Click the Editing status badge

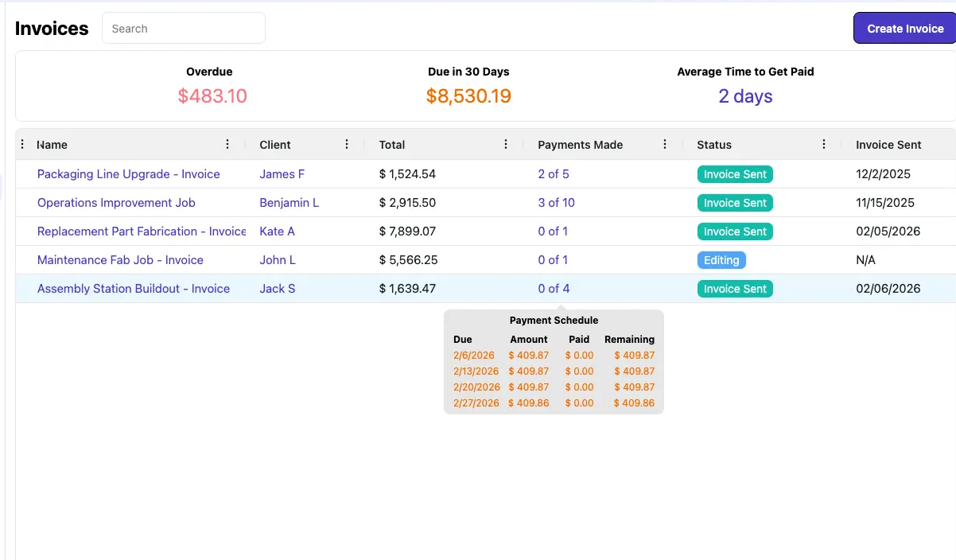721,260
